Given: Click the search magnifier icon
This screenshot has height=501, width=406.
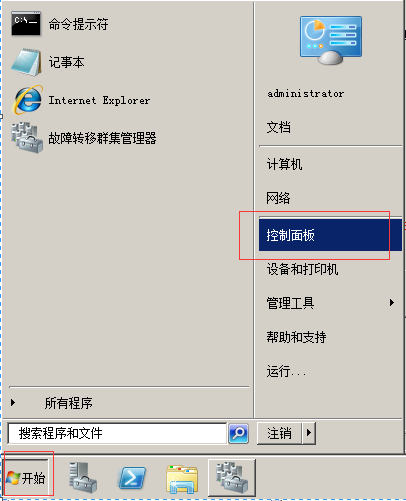Looking at the screenshot, I should pos(238,433).
